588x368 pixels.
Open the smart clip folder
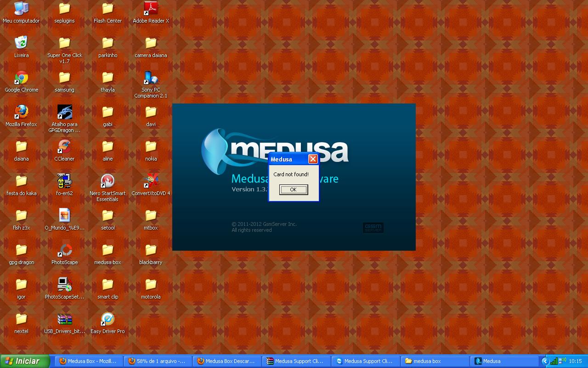[107, 284]
